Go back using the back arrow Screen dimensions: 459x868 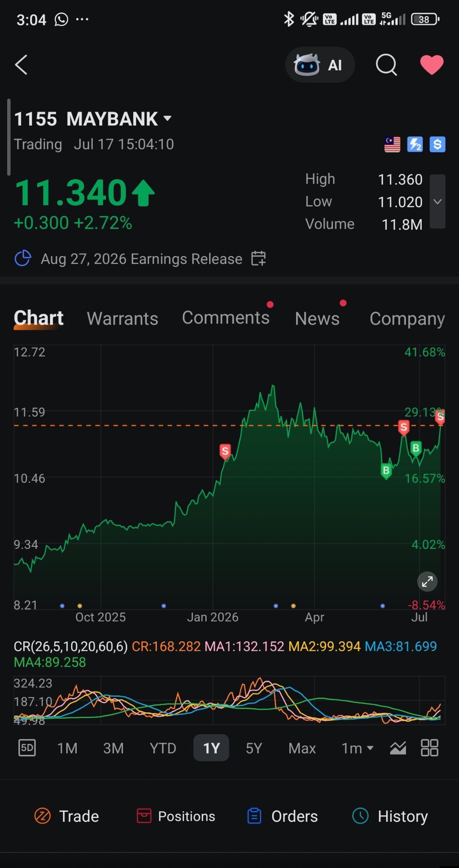click(x=21, y=65)
